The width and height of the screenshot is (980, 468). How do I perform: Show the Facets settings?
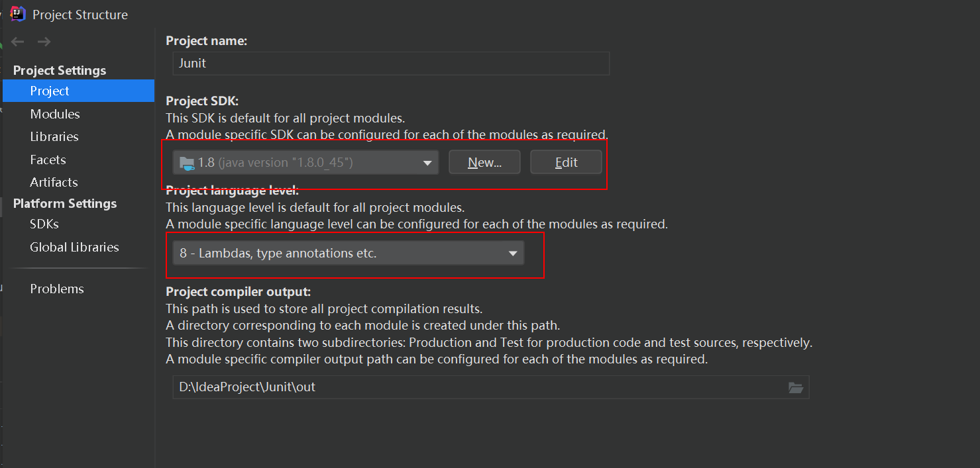[x=48, y=160]
